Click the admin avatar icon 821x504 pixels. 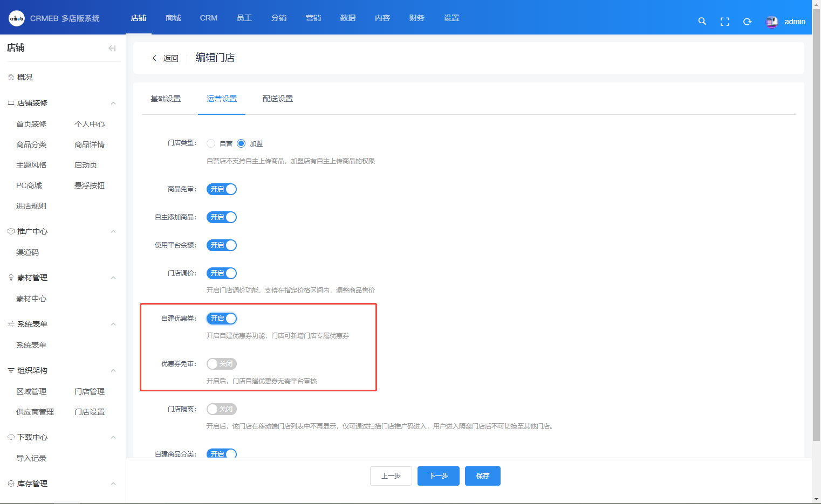772,22
